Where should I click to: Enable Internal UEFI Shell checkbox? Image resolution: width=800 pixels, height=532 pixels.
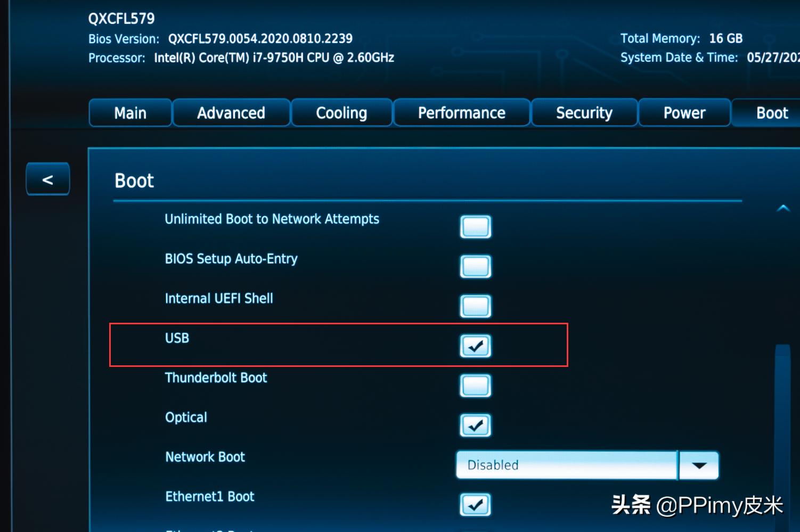point(475,306)
